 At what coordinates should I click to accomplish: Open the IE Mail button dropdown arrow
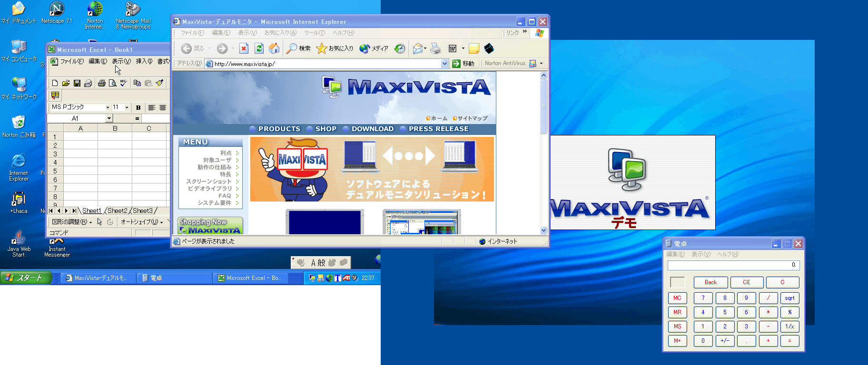(x=425, y=48)
